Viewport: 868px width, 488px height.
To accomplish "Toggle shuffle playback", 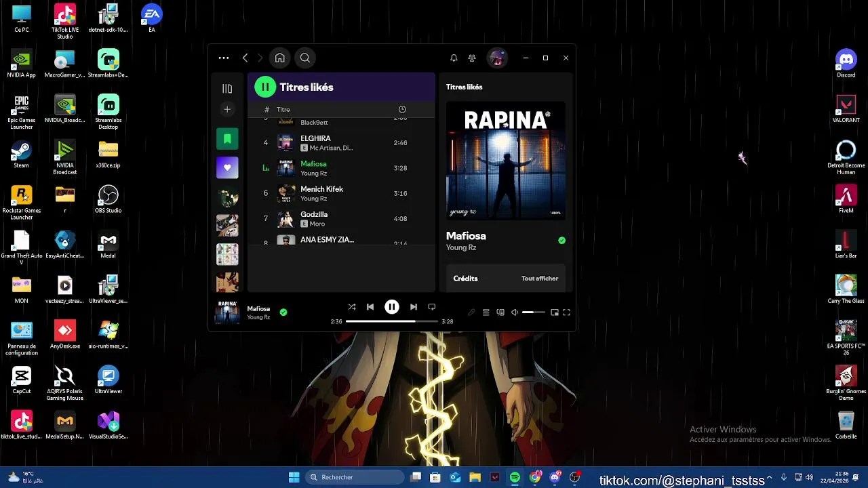I will click(352, 307).
